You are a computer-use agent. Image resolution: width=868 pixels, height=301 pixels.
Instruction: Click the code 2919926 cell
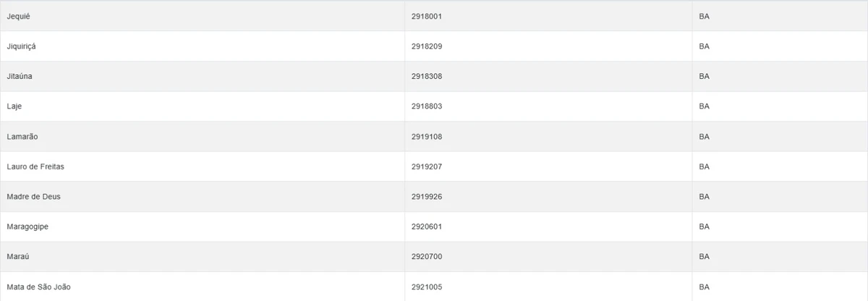426,197
